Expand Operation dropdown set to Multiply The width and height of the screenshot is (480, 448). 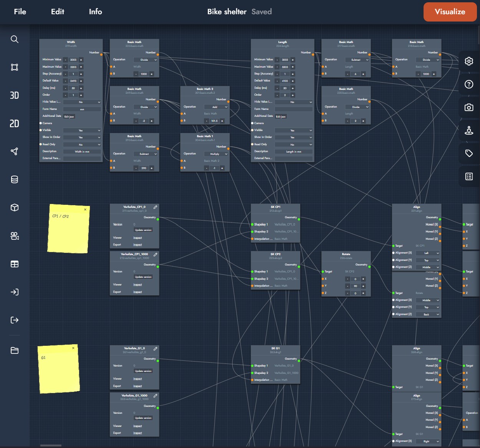(x=216, y=154)
